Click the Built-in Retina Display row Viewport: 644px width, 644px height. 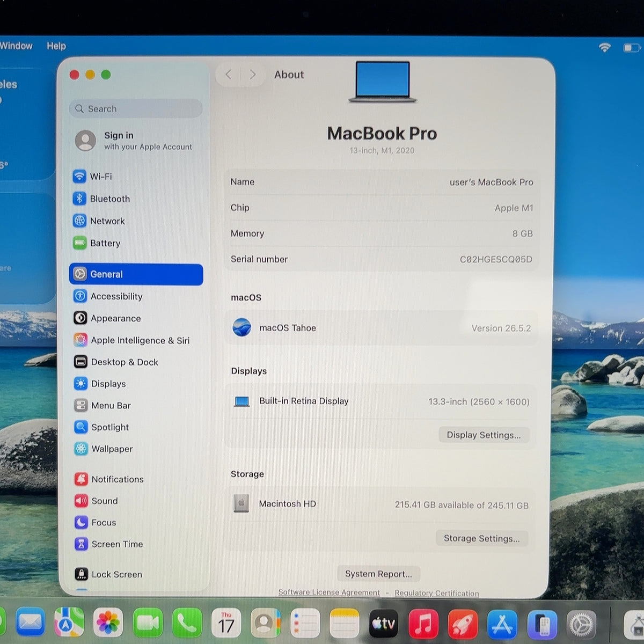381,401
